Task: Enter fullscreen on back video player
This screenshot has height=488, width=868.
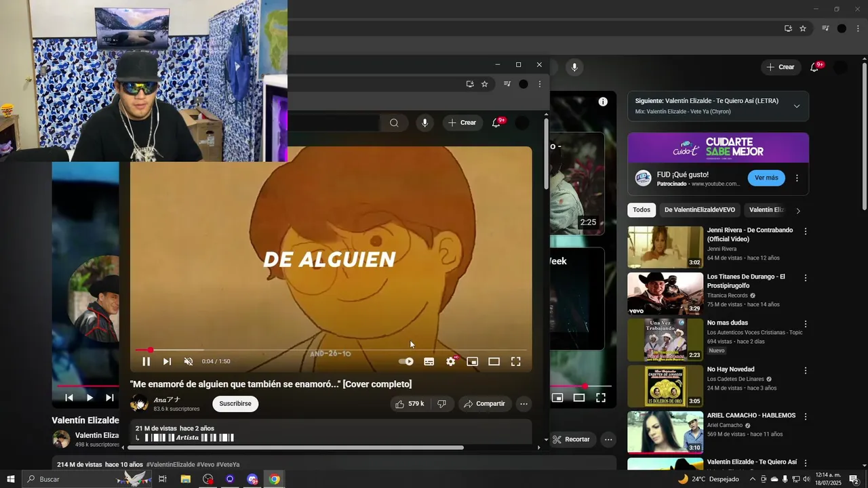Action: [601, 398]
